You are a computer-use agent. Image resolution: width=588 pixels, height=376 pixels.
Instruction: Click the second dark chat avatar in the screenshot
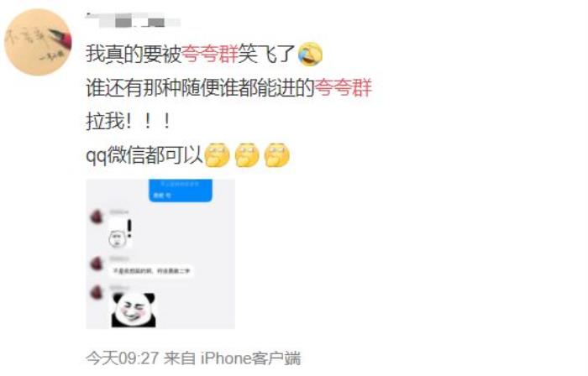click(97, 264)
